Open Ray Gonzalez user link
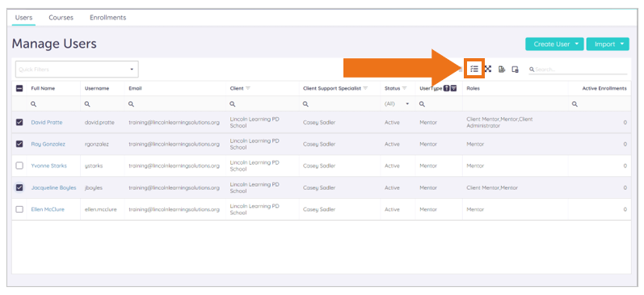 click(x=48, y=144)
